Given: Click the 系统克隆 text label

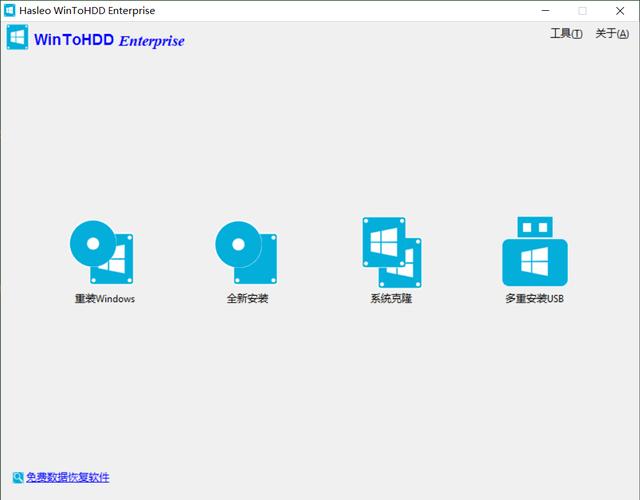Looking at the screenshot, I should coord(391,298).
